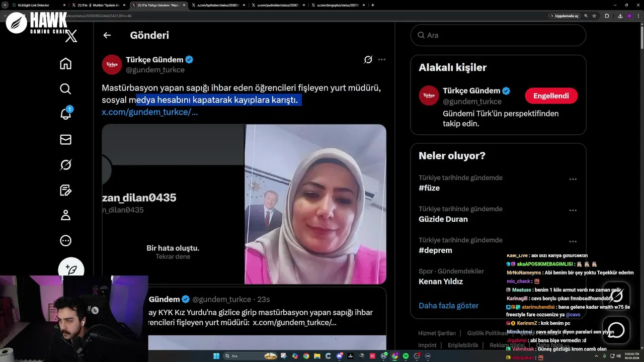This screenshot has width=644, height=362.
Task: Open Hizmet Şartları footer link
Action: [437, 333]
